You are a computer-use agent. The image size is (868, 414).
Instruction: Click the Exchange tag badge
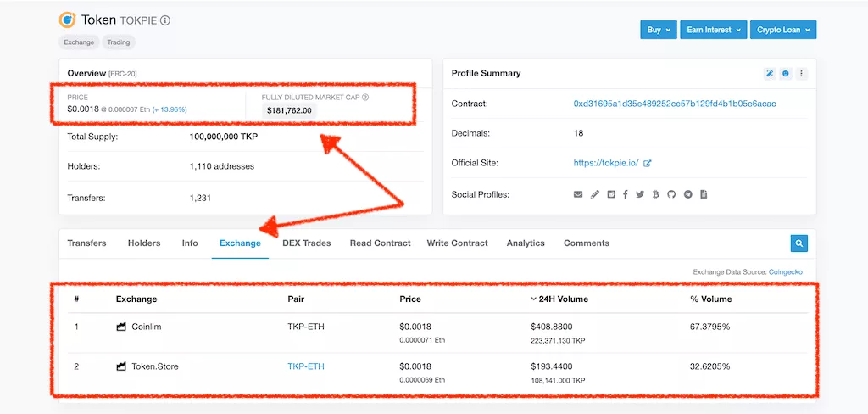(x=79, y=42)
